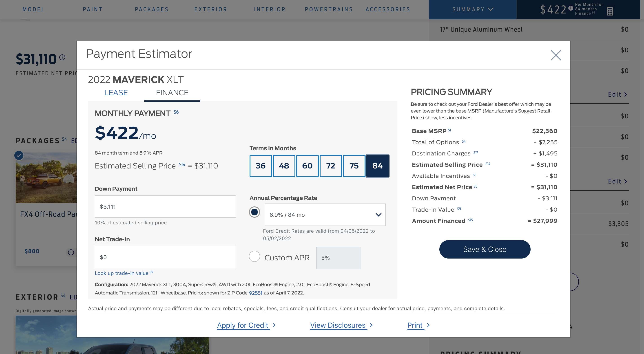Select the Custom APR radio button
Screen dimensions: 644x354
(x=254, y=256)
